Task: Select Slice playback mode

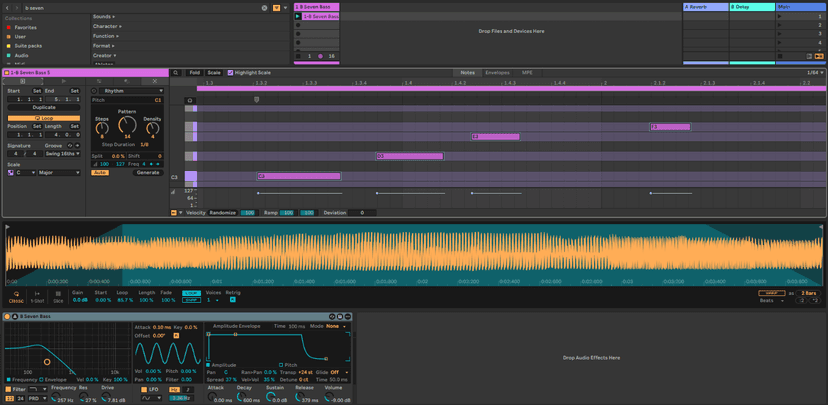Action: (x=58, y=297)
